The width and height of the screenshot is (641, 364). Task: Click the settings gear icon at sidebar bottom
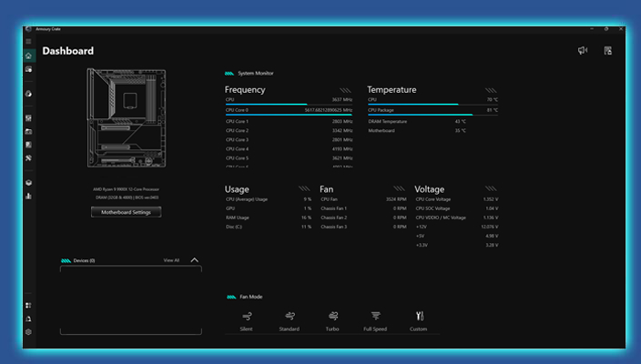28,332
